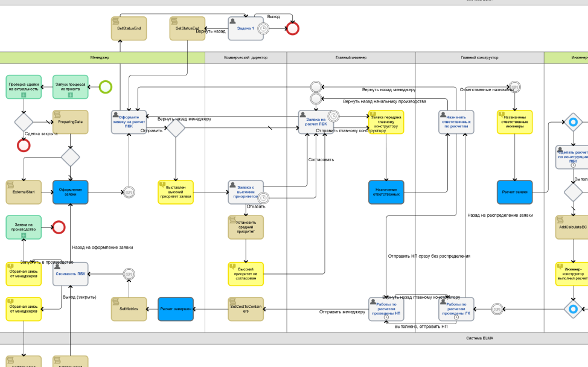This screenshot has height=367, width=588.
Task: Click timer icon on Задача 1 task
Action: coord(263,28)
